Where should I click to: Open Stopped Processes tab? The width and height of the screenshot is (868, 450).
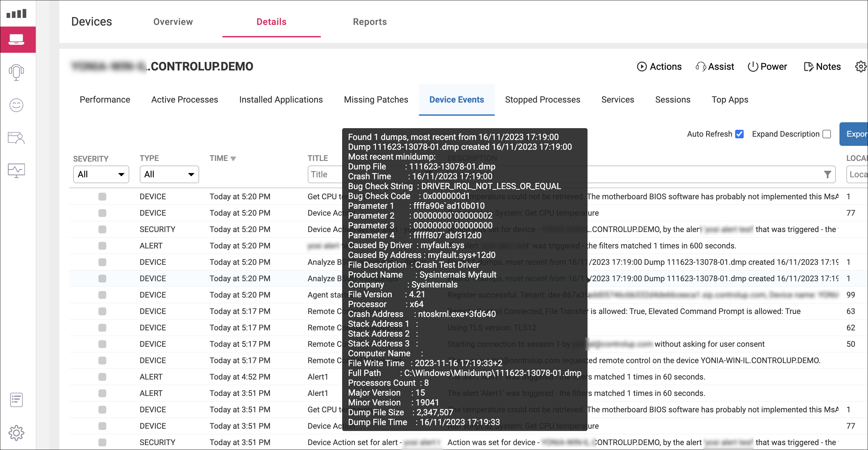pyautogui.click(x=543, y=100)
